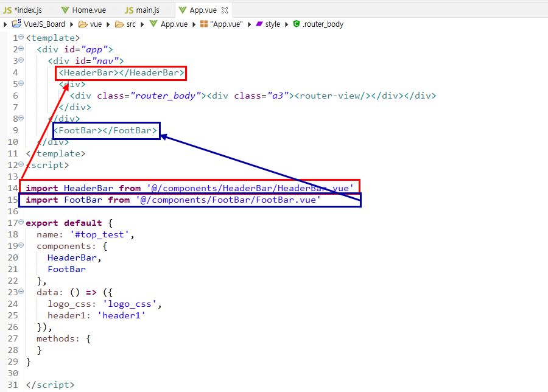Expand breadcrumb arrow after style
The width and height of the screenshot is (548, 392).
click(x=286, y=24)
